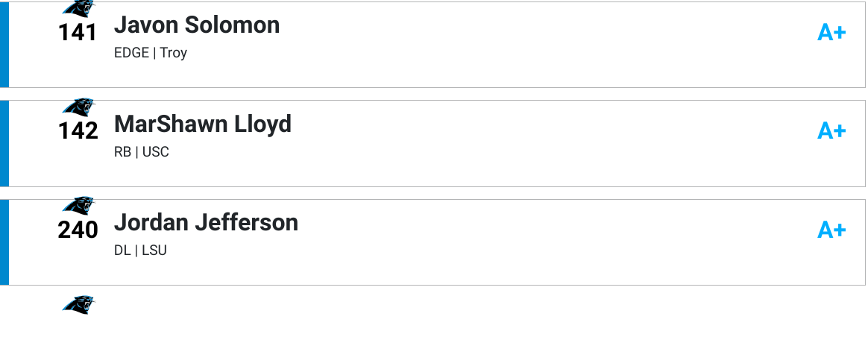The width and height of the screenshot is (868, 337).
Task: Click the A+ grade for Jordan Jefferson
Action: (x=831, y=230)
